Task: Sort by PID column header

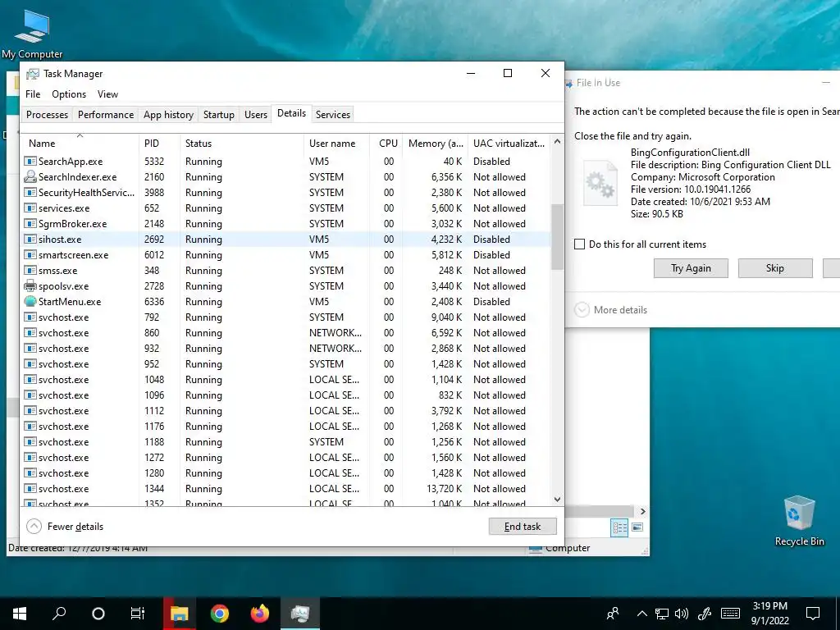Action: 159,143
